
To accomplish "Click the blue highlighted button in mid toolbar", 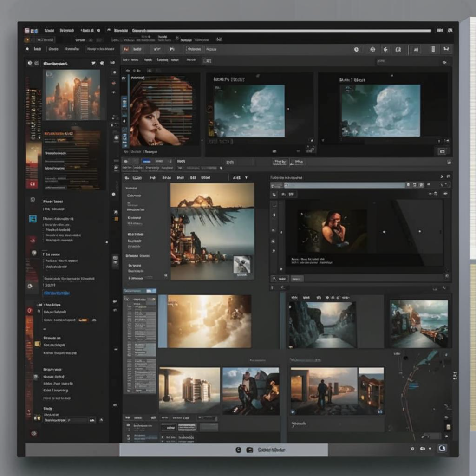I will click(147, 161).
